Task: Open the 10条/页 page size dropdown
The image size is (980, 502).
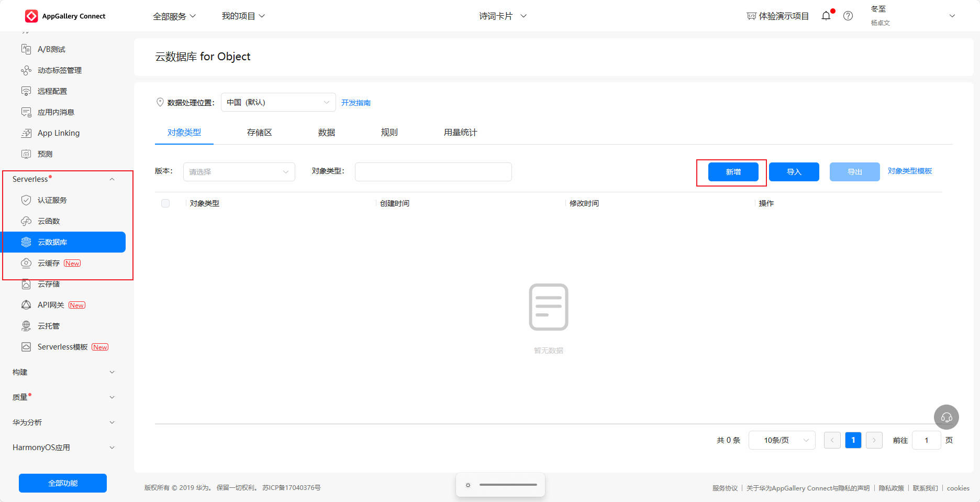Action: point(782,440)
